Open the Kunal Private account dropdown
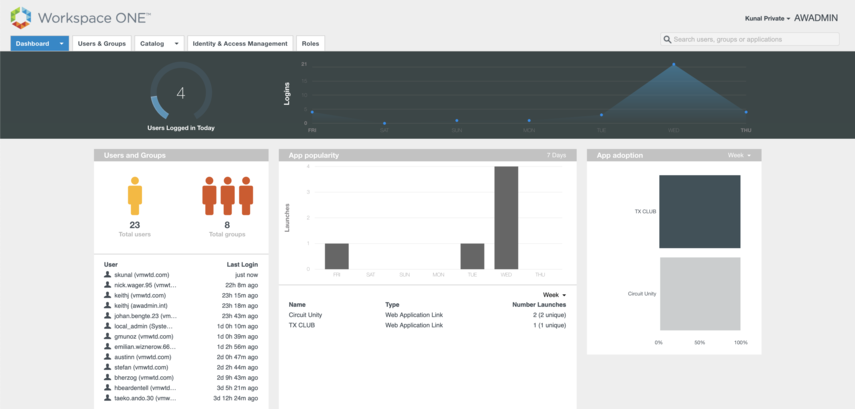 point(767,18)
